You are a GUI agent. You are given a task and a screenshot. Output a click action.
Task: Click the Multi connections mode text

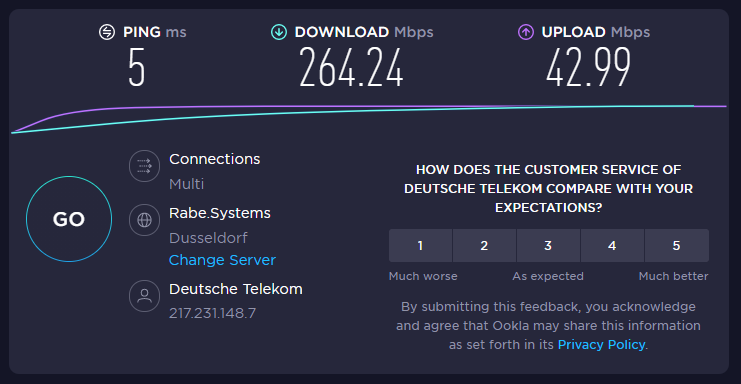click(x=187, y=184)
